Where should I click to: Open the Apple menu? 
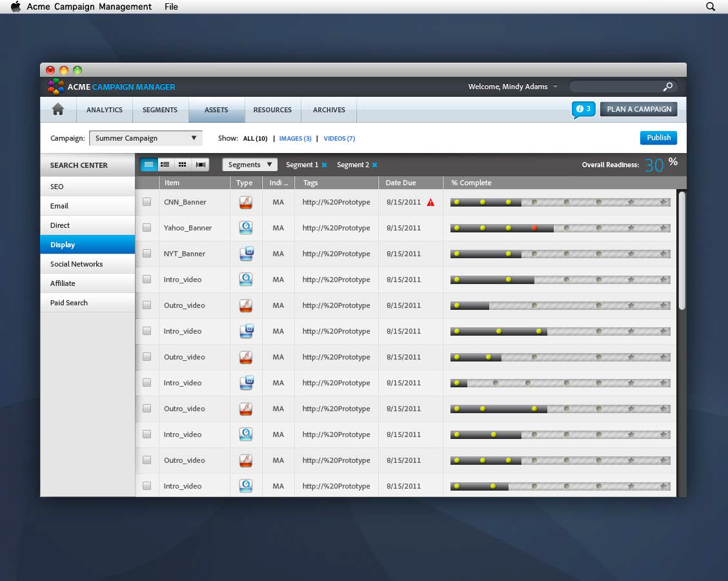tap(15, 6)
